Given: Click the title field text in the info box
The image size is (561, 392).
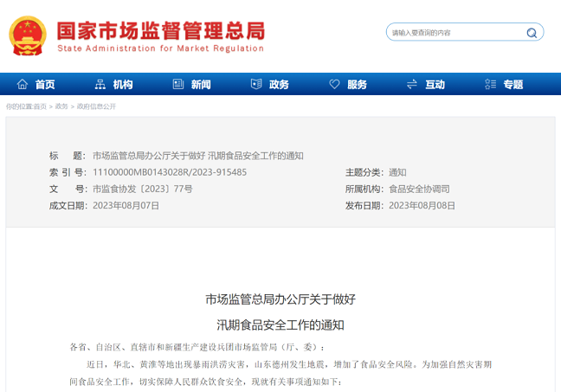Looking at the screenshot, I should pyautogui.click(x=198, y=156).
